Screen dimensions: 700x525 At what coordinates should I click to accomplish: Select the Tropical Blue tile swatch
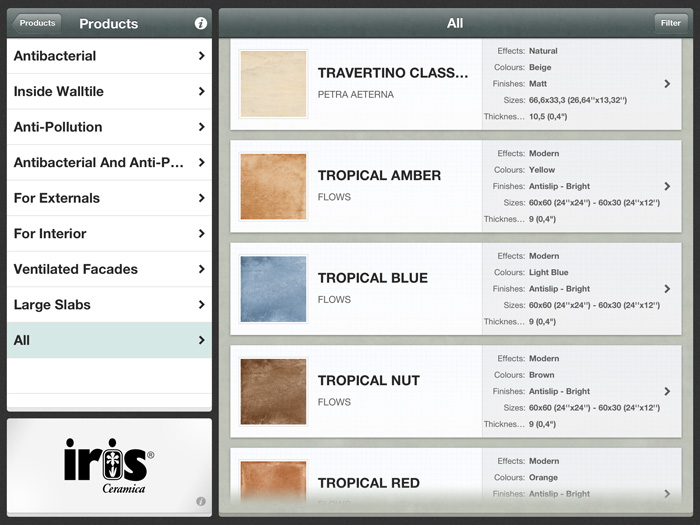coord(273,289)
